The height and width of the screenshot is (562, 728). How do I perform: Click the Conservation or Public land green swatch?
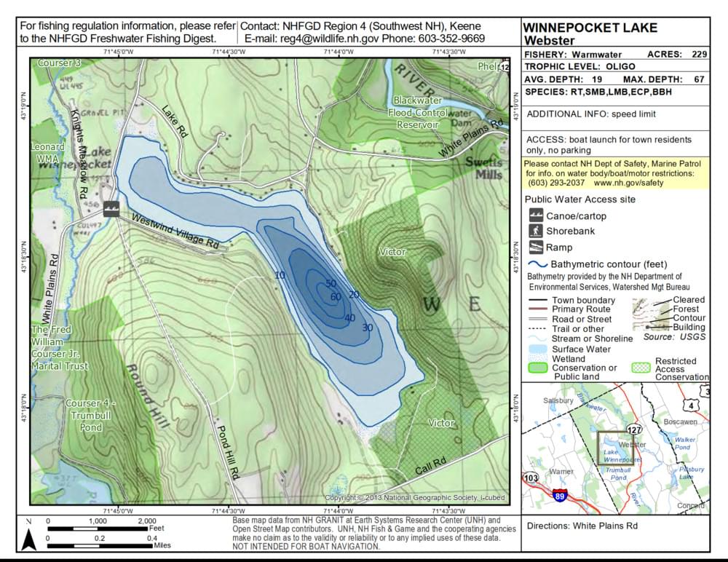click(537, 368)
